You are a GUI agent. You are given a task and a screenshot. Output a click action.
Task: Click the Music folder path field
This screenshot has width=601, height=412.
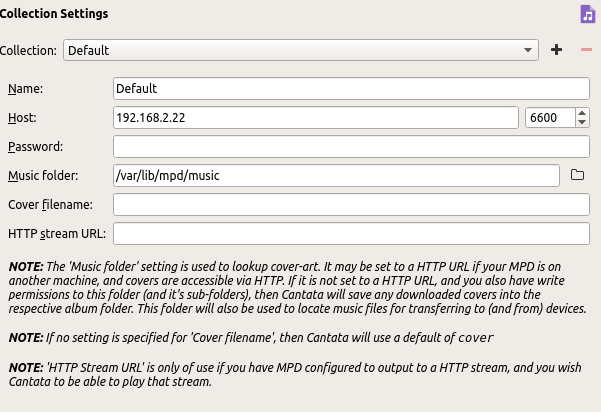click(336, 176)
